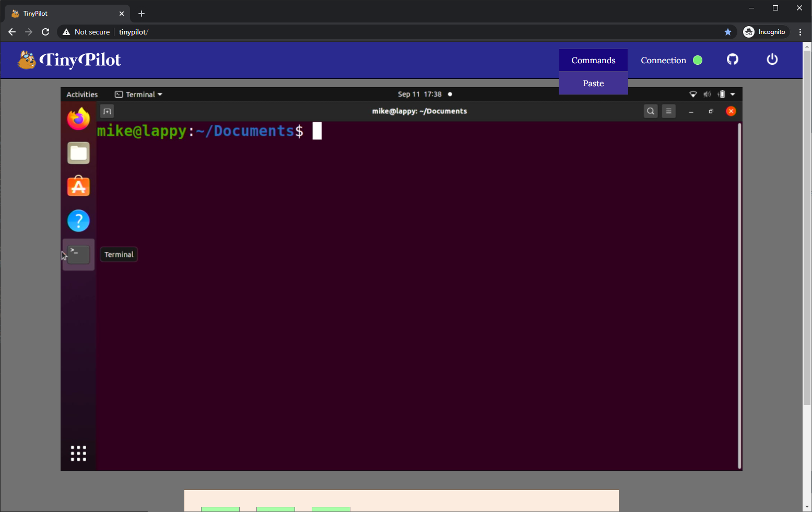Launch Ubuntu Software from the dock

point(78,187)
